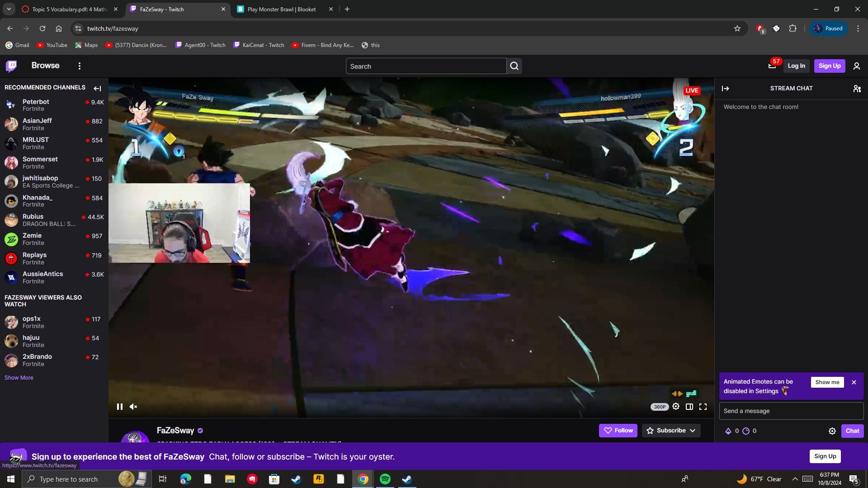Open the Prime loot notifications icon
The width and height of the screenshot is (868, 488).
[x=772, y=66]
